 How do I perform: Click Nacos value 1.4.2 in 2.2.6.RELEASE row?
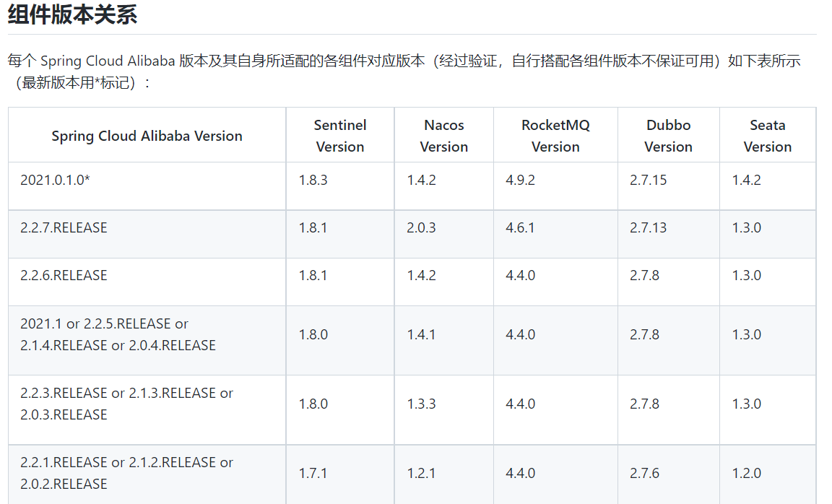[421, 275]
